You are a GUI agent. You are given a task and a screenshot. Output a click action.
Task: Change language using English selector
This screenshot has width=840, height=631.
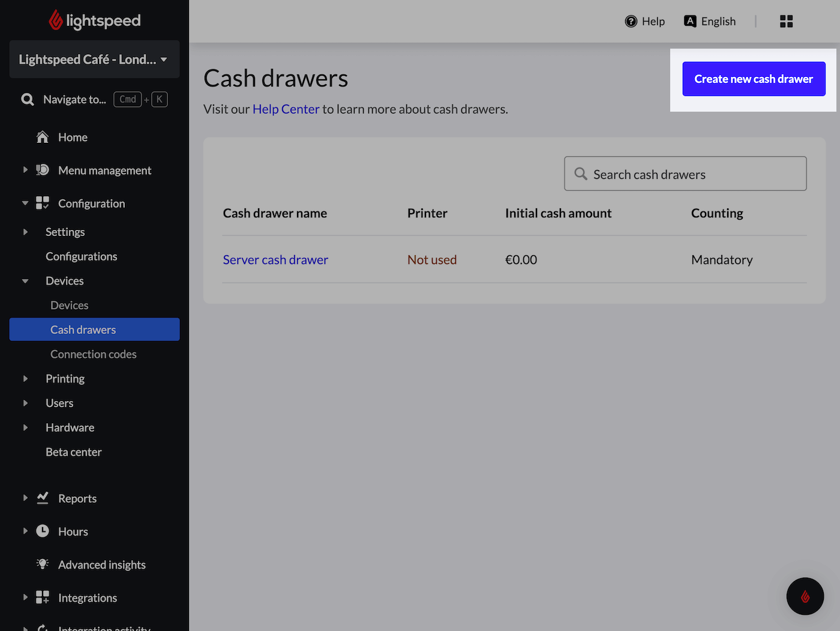pos(710,22)
